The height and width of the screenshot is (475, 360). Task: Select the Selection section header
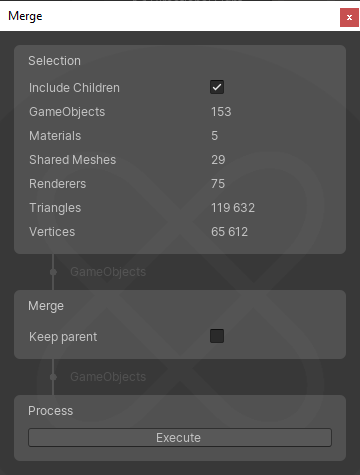pos(54,61)
